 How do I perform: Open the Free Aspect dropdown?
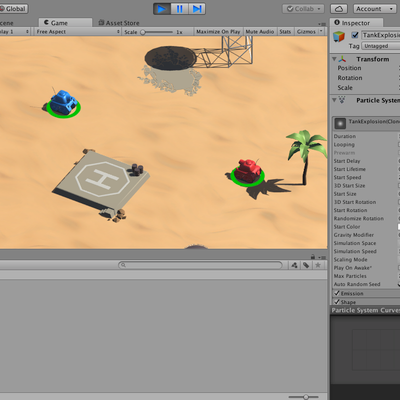[78, 32]
